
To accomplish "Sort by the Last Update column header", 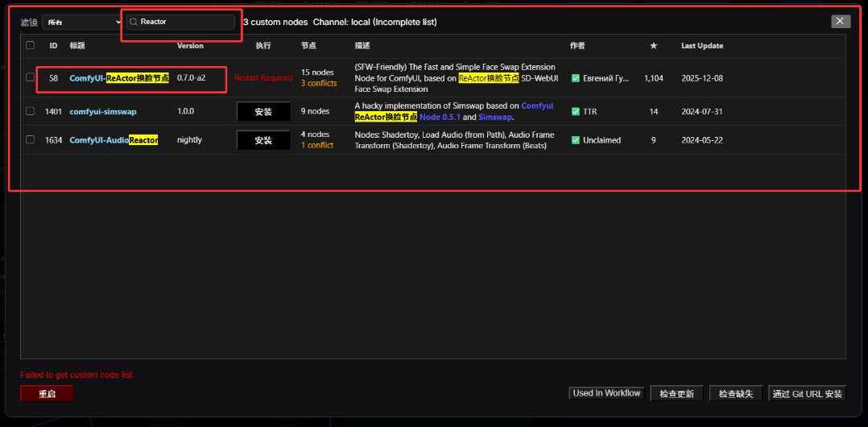I will (x=702, y=46).
